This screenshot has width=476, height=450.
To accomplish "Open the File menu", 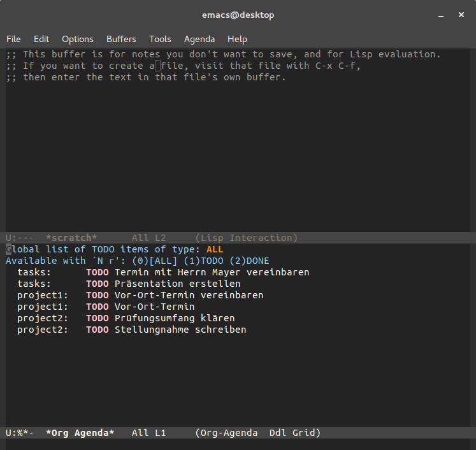I will coord(13,39).
